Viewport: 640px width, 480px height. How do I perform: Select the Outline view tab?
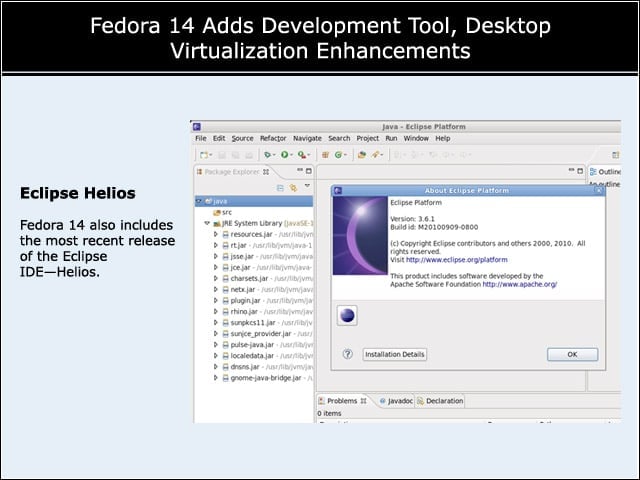coord(605,172)
